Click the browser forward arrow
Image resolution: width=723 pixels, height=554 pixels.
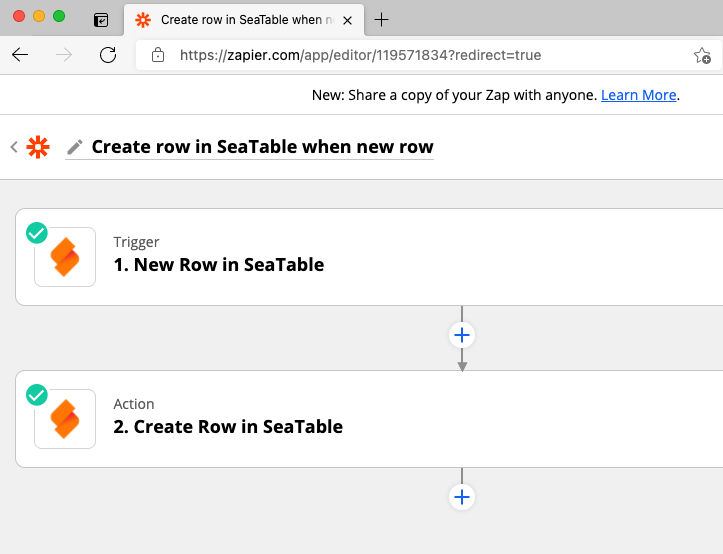pos(64,55)
